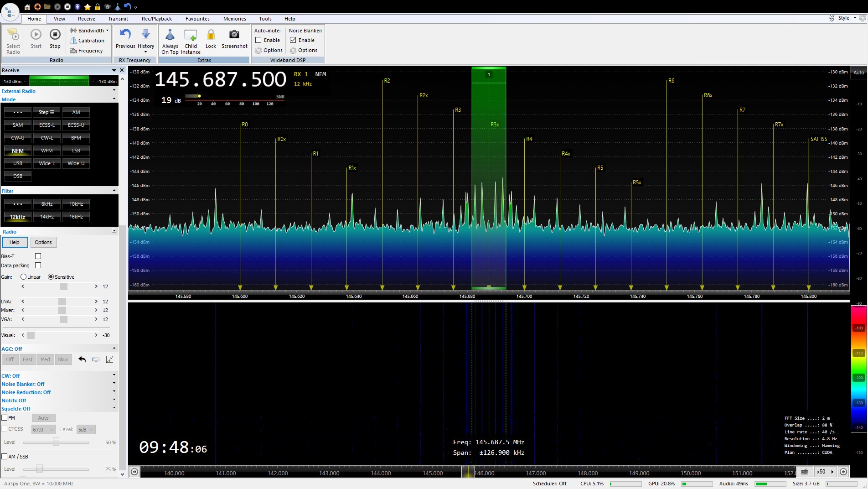The width and height of the screenshot is (868, 489).
Task: Click the R6 repeater frequency marker
Action: [671, 81]
